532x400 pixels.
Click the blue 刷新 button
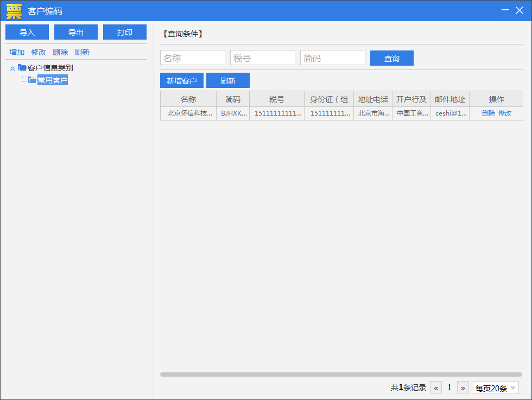[x=228, y=80]
